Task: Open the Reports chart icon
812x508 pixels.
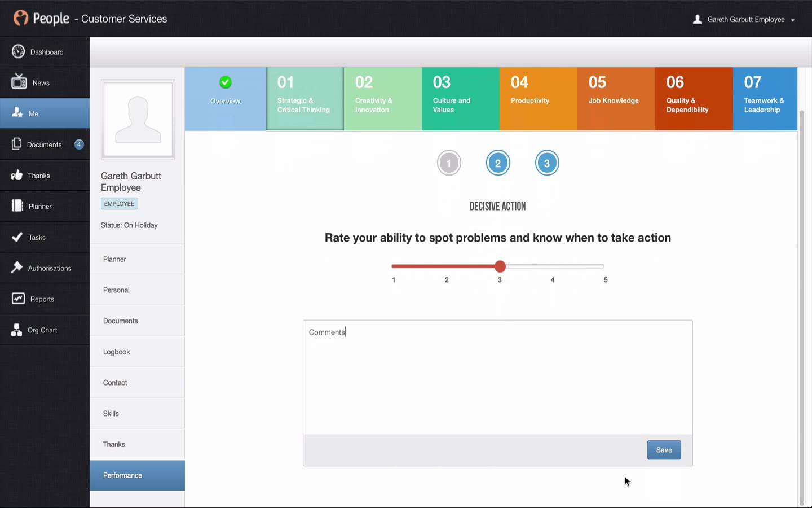Action: [x=18, y=299]
